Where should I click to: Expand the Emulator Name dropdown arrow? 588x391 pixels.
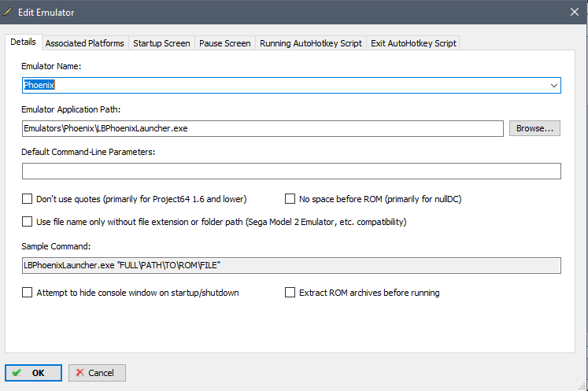coord(554,86)
